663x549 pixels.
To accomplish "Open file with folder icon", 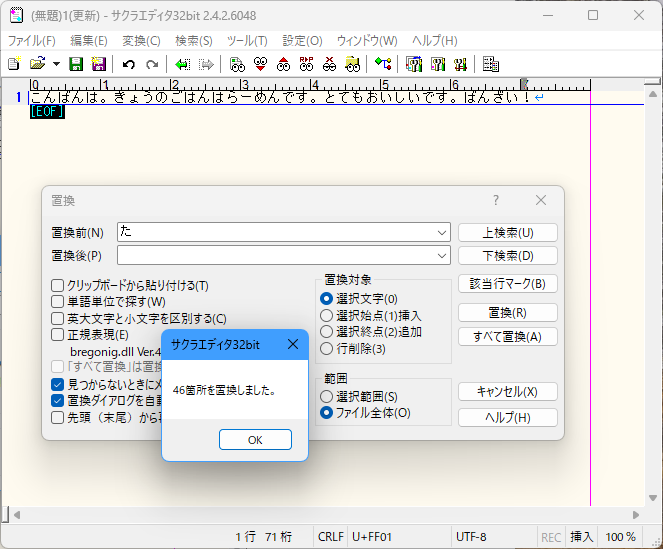I will click(38, 64).
